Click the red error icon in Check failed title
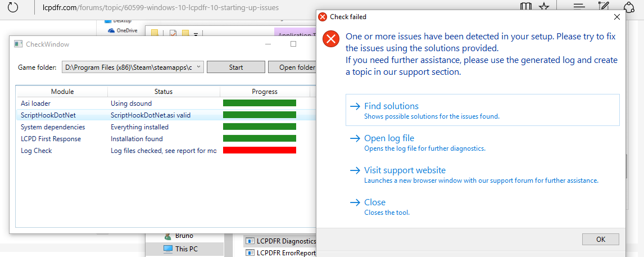This screenshot has height=257, width=644. [323, 17]
